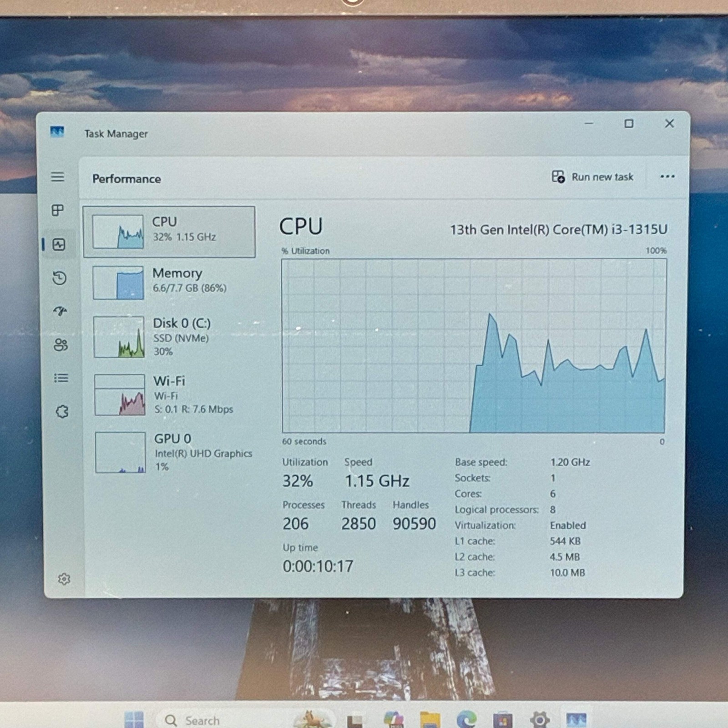Minimize the Task Manager window
728x728 pixels.
pos(589,123)
